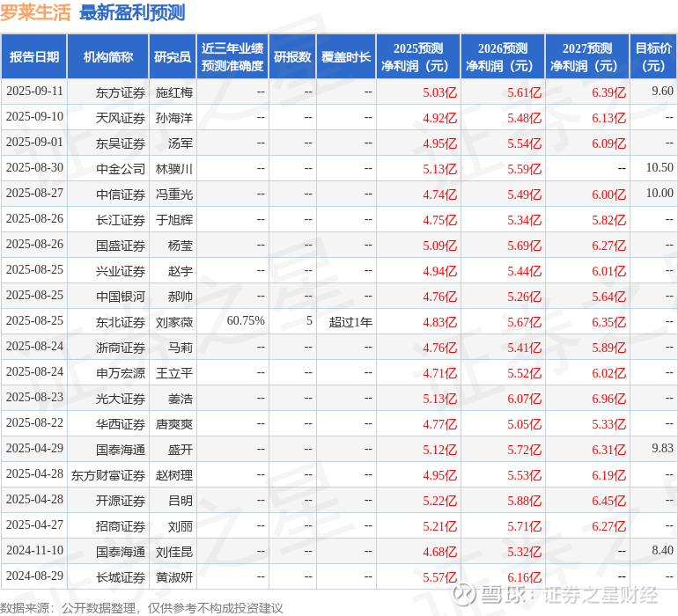Select date cell 2025-09-11

click(x=34, y=92)
